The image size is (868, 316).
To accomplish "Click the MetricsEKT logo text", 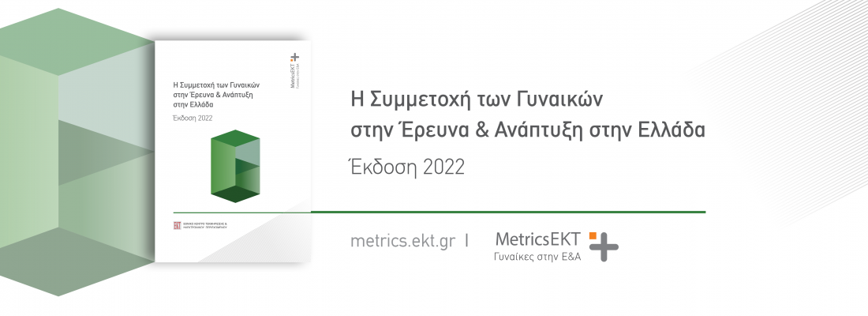I will coord(538,239).
